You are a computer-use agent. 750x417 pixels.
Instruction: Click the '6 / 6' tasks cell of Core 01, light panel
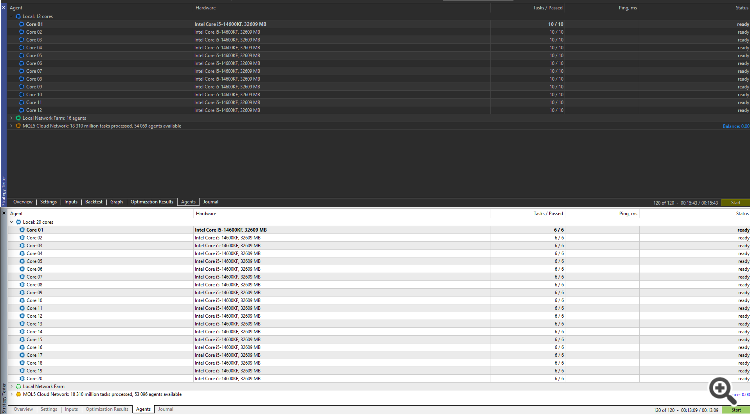[x=559, y=230]
